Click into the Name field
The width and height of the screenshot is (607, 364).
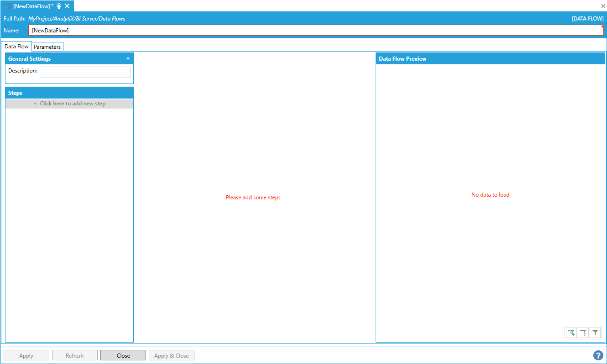point(315,30)
